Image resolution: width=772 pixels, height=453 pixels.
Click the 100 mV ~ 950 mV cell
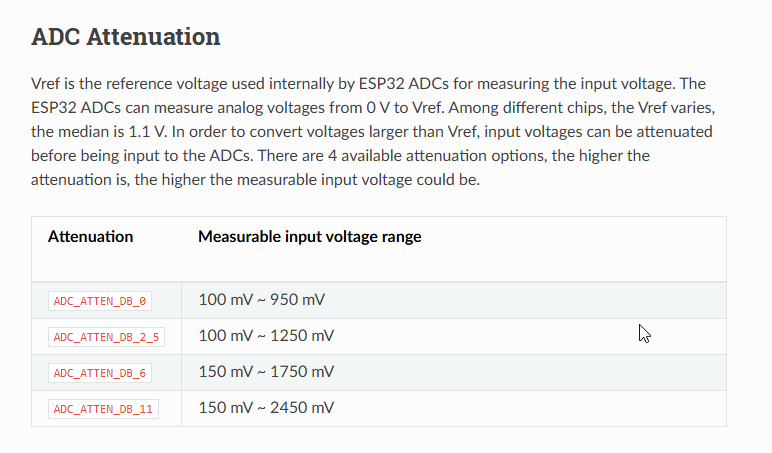point(453,300)
